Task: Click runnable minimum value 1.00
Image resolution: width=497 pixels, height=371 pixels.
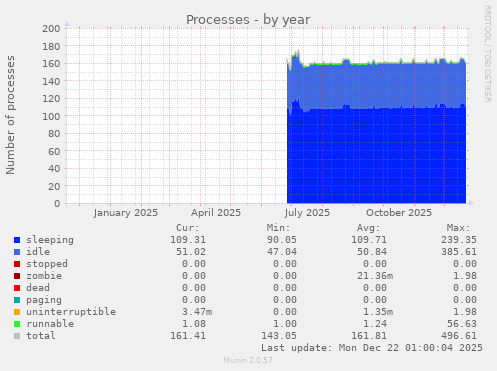Action: (285, 324)
